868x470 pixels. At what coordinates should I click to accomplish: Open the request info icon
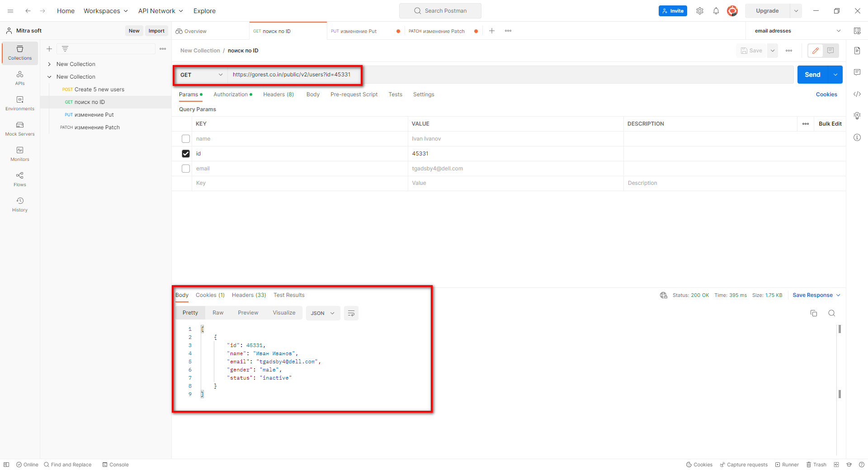[857, 137]
